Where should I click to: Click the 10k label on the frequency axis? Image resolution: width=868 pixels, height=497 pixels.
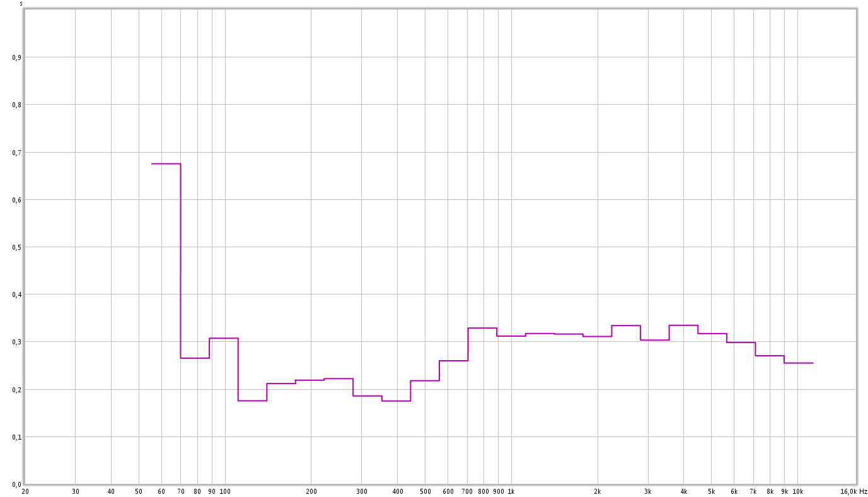pyautogui.click(x=798, y=491)
